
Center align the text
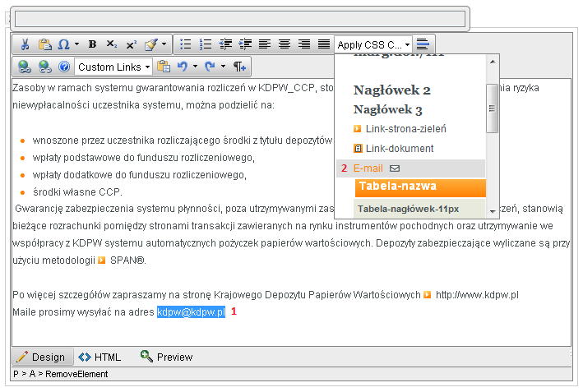coord(285,44)
